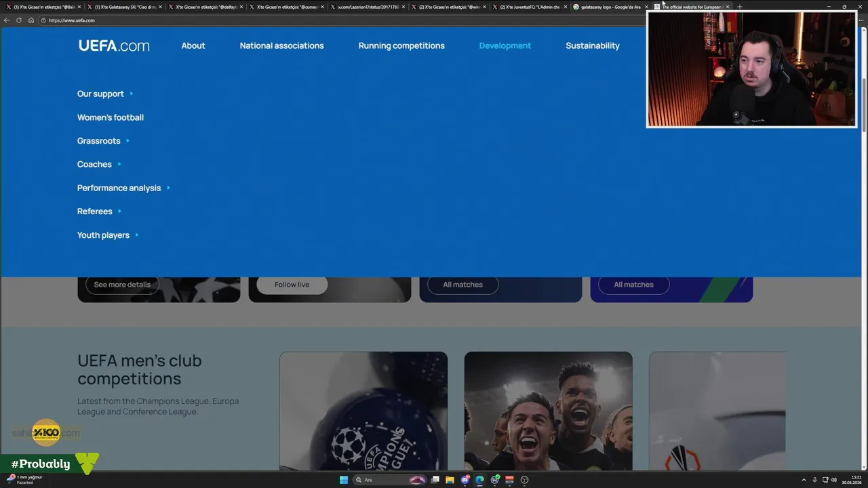Expand Performance analysis submenu arrow
The height and width of the screenshot is (488, 868).
(x=168, y=188)
